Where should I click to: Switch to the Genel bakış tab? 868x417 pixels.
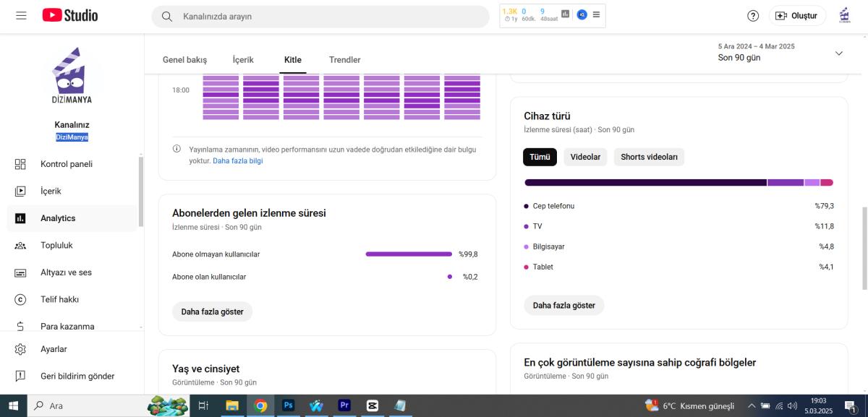(x=184, y=60)
